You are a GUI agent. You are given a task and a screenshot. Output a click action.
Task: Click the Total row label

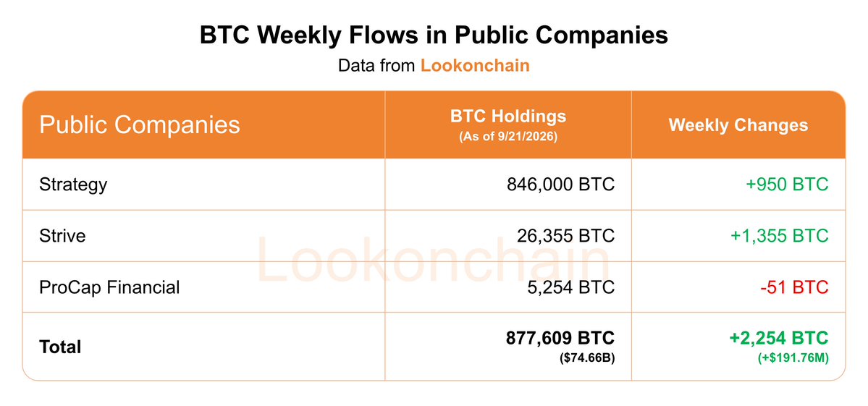(60, 347)
